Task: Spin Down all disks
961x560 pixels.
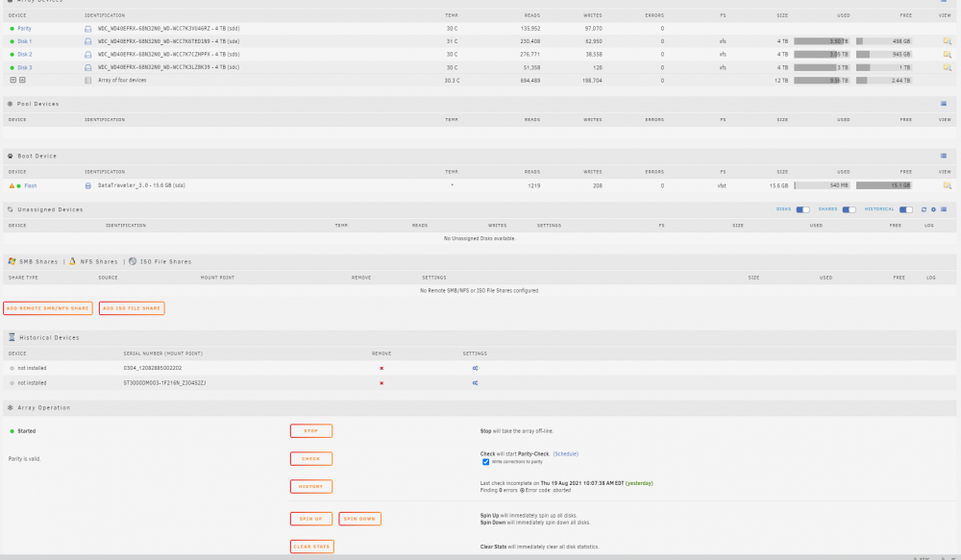Action: point(359,519)
